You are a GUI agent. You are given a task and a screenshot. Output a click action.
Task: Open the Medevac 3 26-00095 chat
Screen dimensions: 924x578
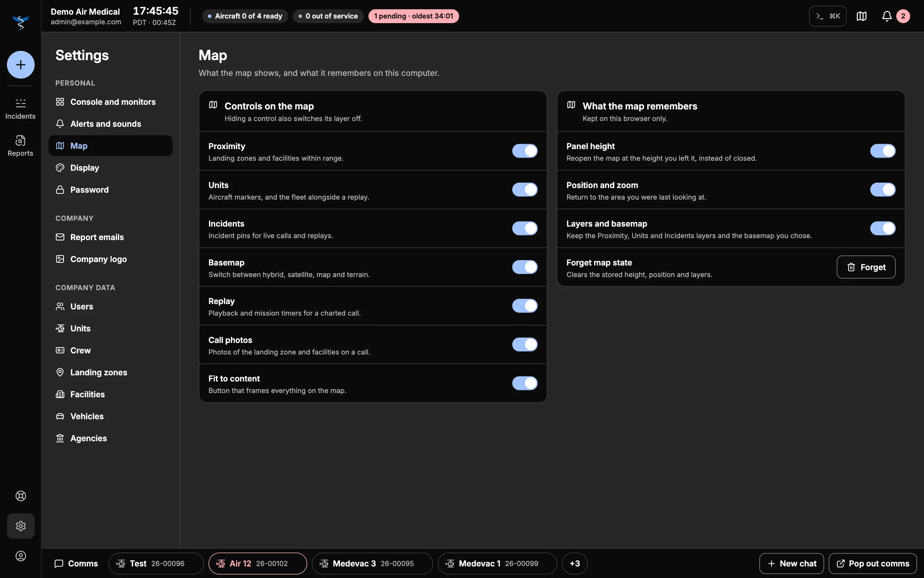pyautogui.click(x=372, y=563)
